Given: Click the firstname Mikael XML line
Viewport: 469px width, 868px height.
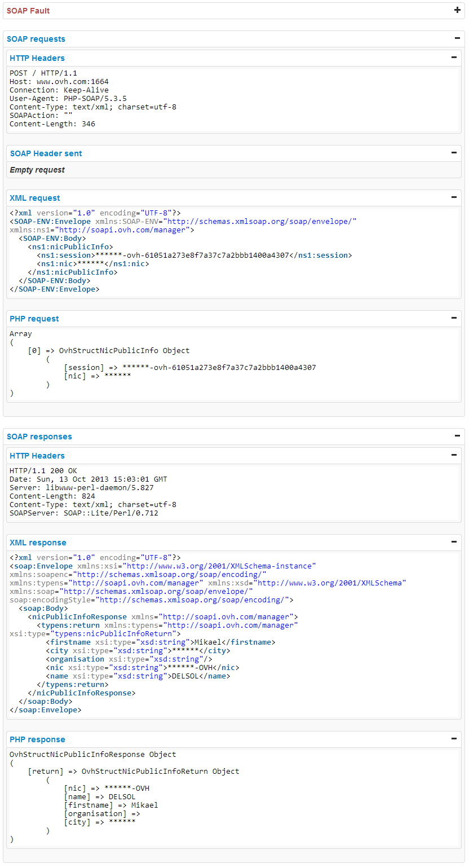Looking at the screenshot, I should coord(161,642).
